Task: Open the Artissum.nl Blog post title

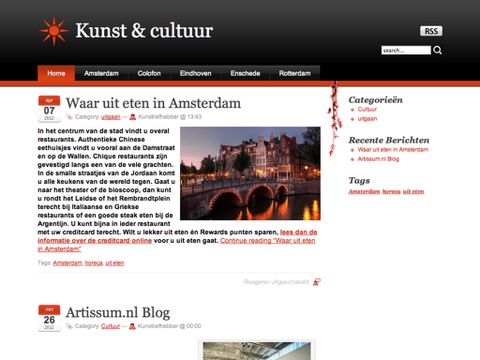Action: tap(118, 312)
